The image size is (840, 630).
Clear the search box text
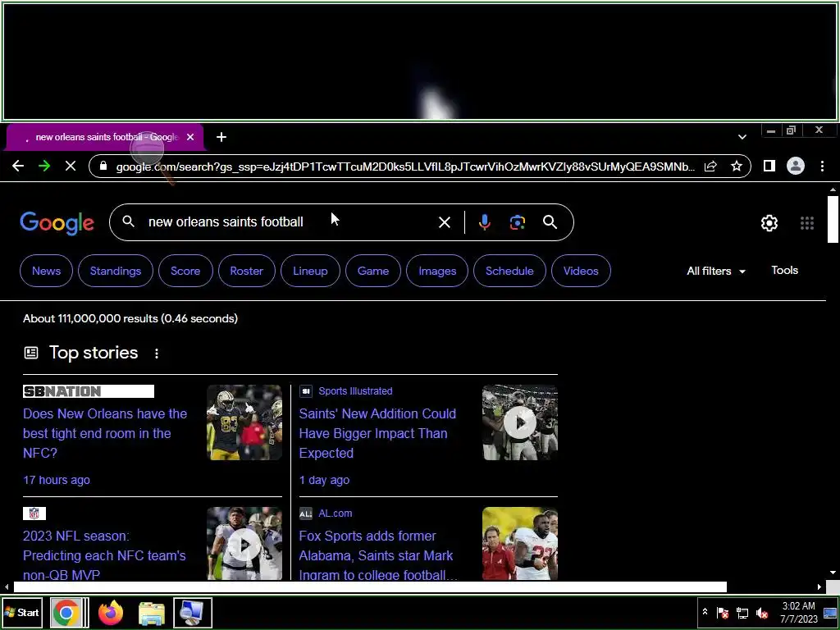pyautogui.click(x=444, y=222)
